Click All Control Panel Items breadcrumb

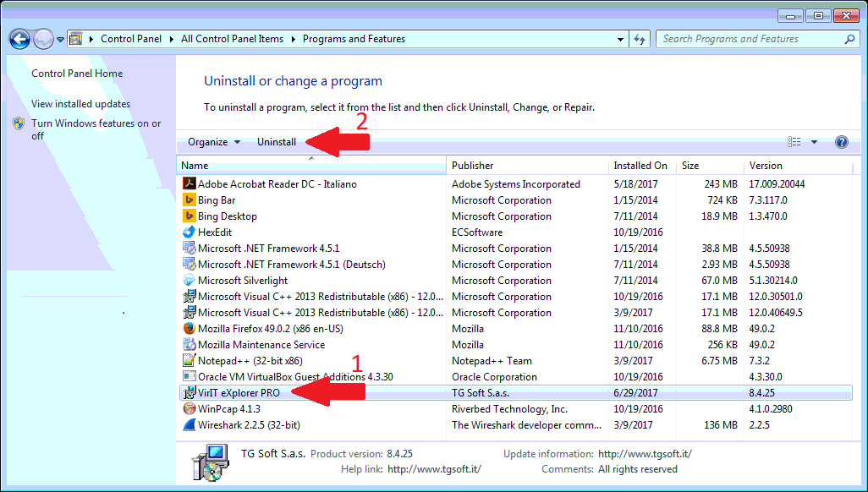(232, 39)
